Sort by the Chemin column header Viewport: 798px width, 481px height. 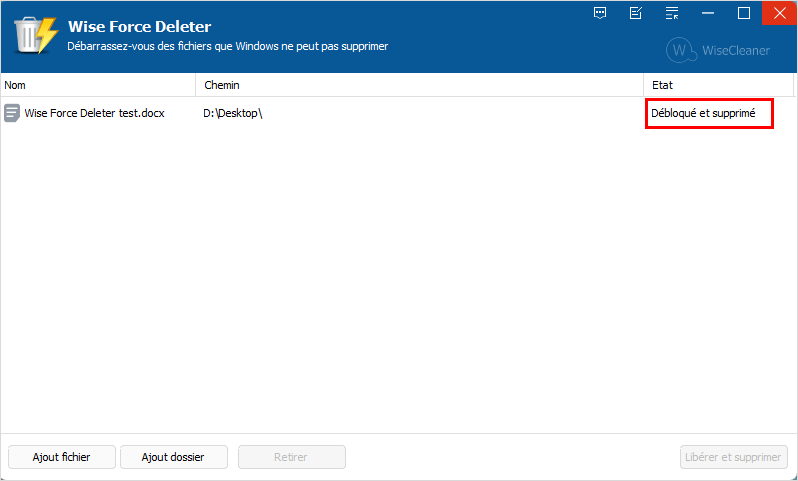(x=419, y=85)
